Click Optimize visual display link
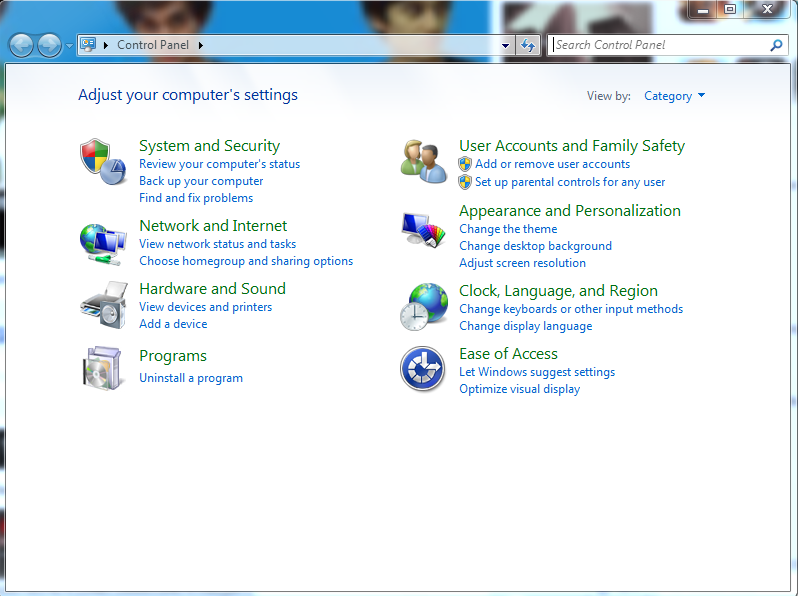This screenshot has height=596, width=798. click(x=519, y=389)
